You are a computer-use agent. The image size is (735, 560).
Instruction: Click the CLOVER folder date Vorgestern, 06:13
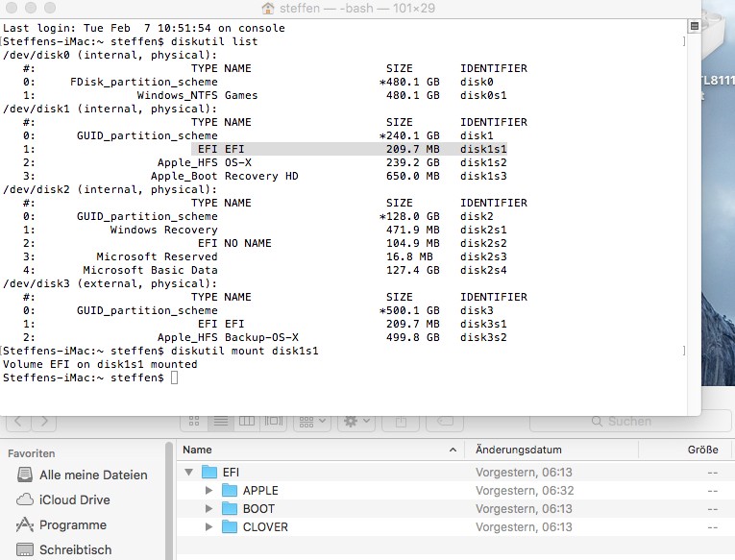[524, 527]
